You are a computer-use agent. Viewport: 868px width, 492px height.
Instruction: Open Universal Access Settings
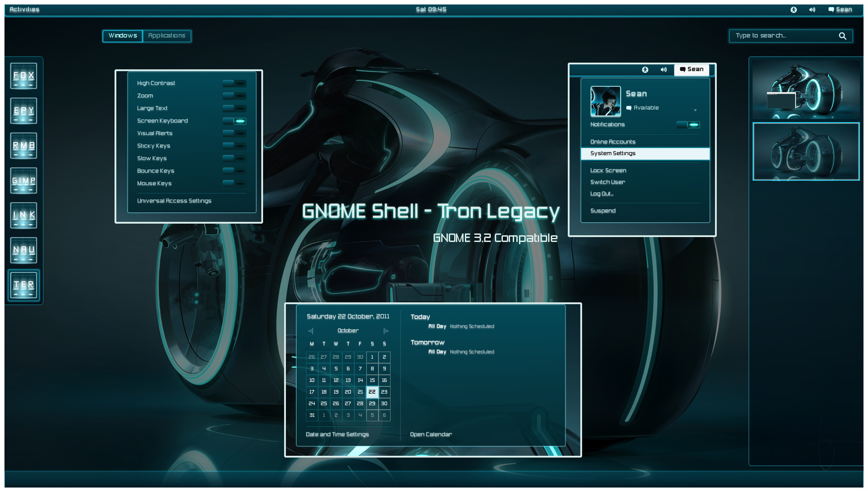[x=174, y=200]
